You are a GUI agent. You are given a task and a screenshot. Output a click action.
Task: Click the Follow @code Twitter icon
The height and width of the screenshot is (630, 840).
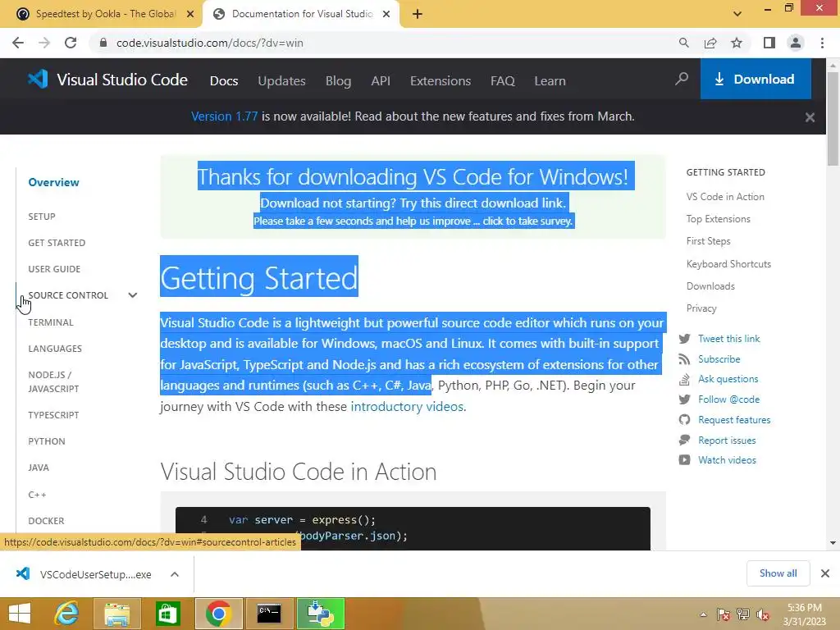pyautogui.click(x=684, y=399)
